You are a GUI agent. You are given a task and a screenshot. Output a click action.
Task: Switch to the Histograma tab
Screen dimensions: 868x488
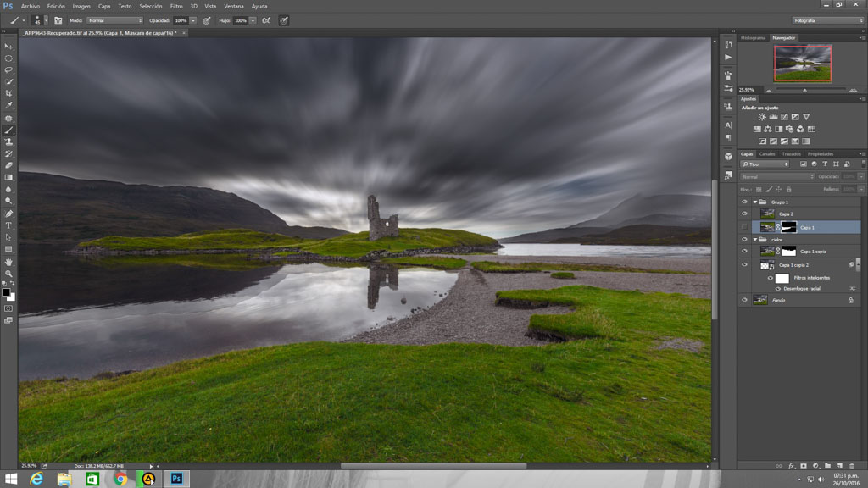[x=753, y=38]
